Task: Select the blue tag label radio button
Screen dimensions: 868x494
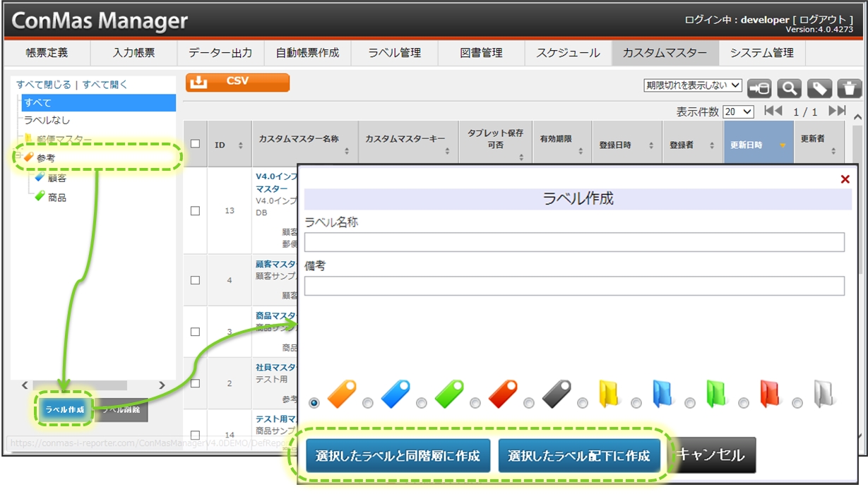Action: coord(368,403)
